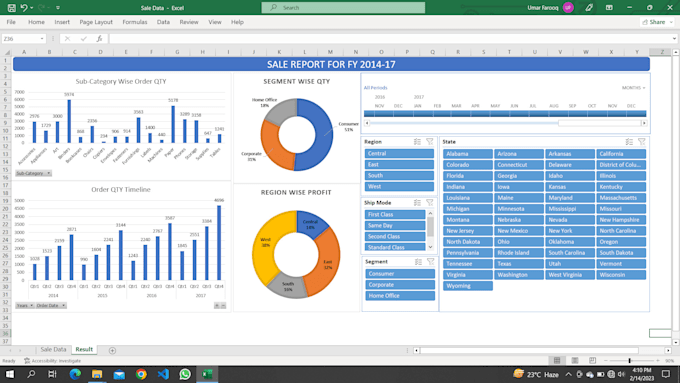Clear filter on Segment slicer
The height and width of the screenshot is (383, 680).
click(430, 262)
